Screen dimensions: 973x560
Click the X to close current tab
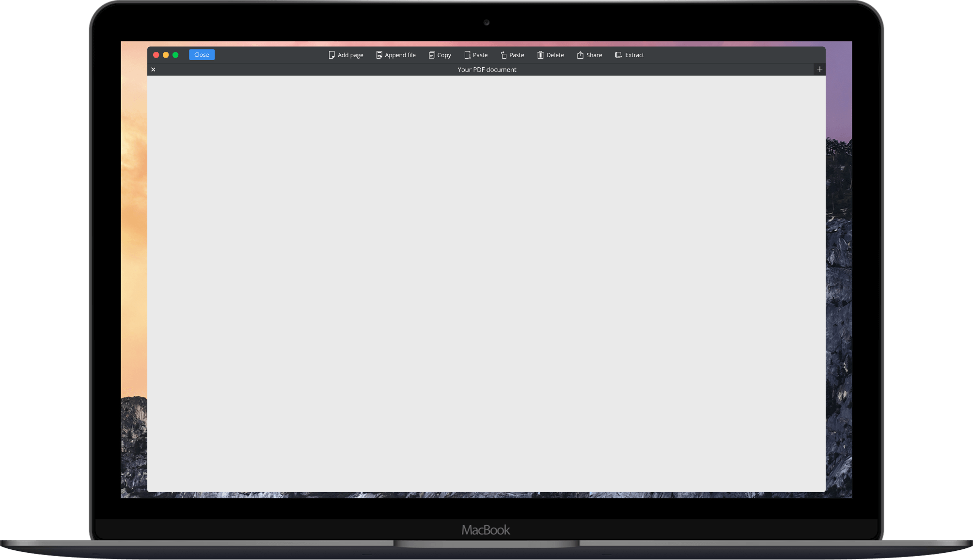tap(153, 69)
